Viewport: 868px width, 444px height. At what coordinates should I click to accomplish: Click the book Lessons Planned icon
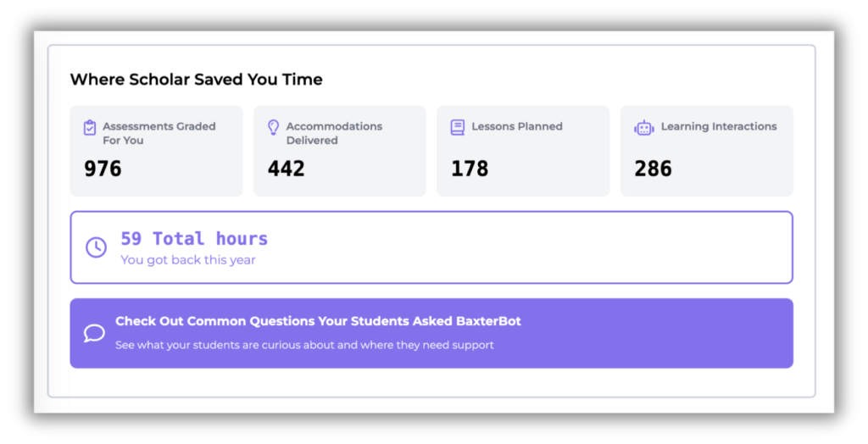point(457,127)
